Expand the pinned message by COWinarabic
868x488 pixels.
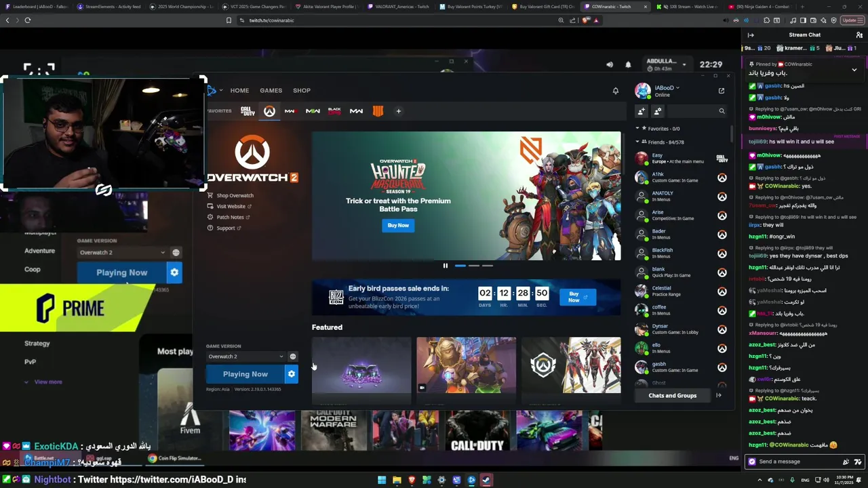[x=854, y=70]
